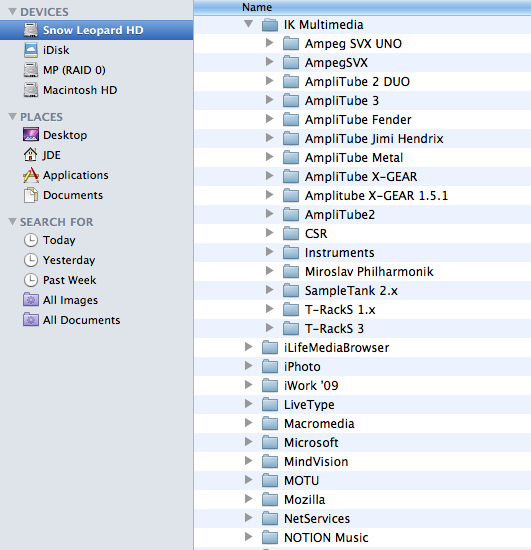531x550 pixels.
Task: Click the Macromedia folder name
Action: (x=319, y=424)
